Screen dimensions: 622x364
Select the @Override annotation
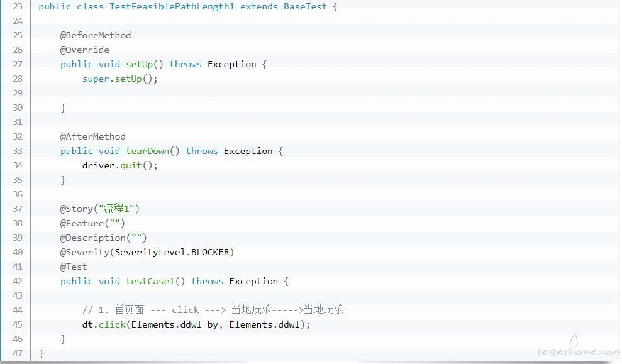[x=84, y=50]
